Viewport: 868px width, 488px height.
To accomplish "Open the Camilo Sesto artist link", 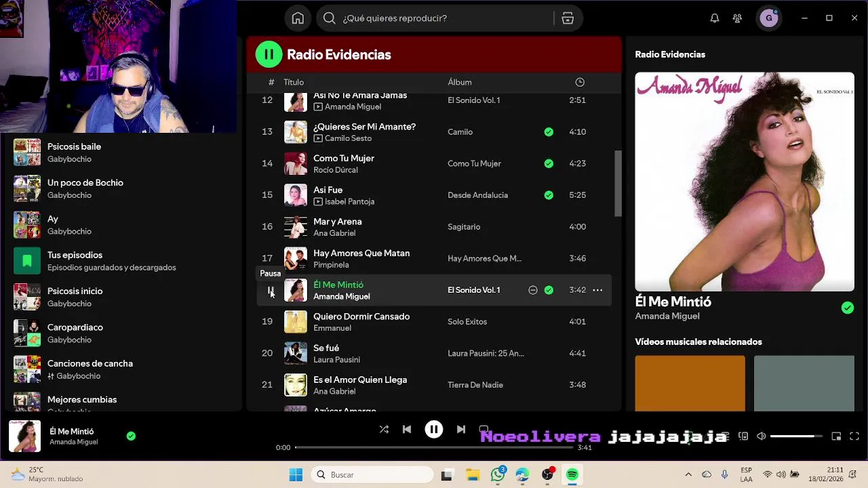I will (x=348, y=138).
